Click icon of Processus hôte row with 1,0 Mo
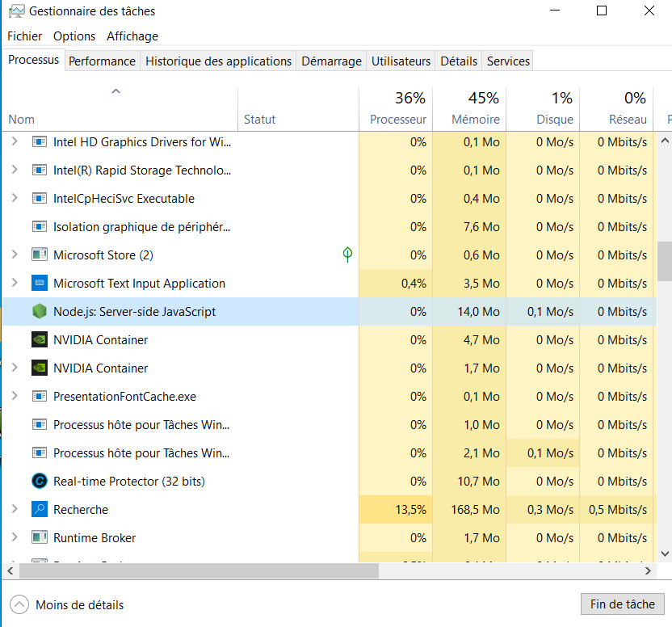Image resolution: width=672 pixels, height=627 pixels. tap(40, 424)
